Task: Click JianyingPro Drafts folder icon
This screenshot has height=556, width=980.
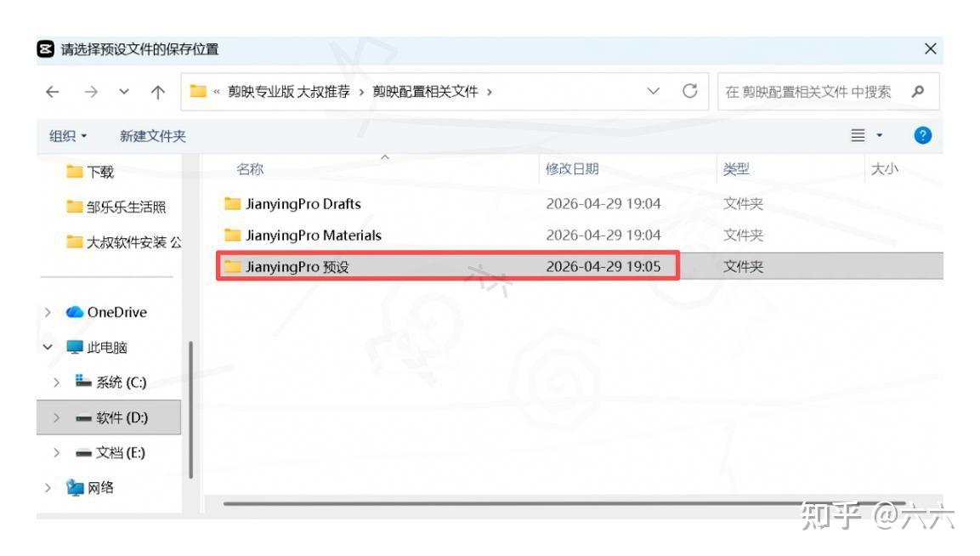Action: pyautogui.click(x=233, y=203)
